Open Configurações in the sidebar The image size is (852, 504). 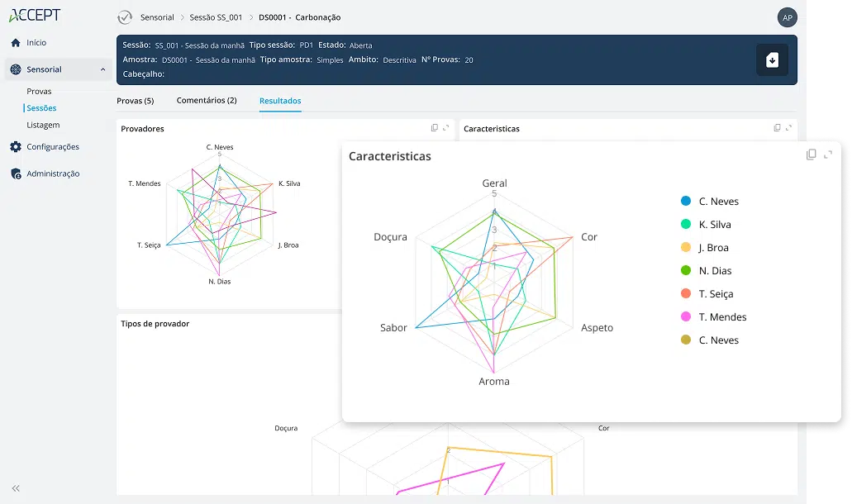pyautogui.click(x=53, y=146)
